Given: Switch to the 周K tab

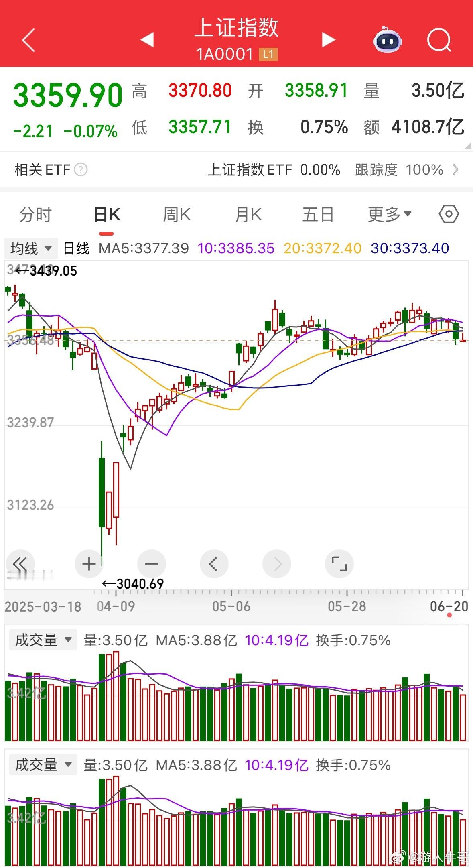Looking at the screenshot, I should (x=177, y=214).
